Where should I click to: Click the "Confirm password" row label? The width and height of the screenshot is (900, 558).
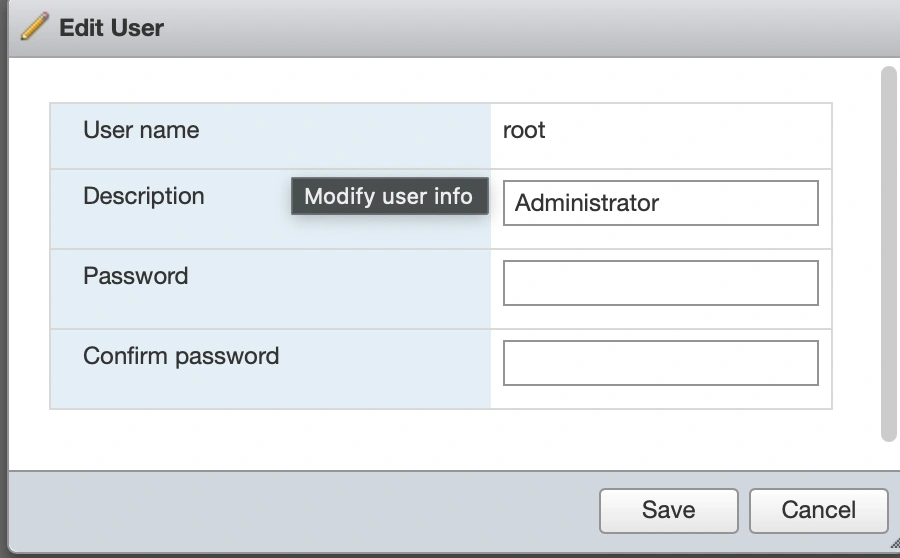tap(181, 356)
